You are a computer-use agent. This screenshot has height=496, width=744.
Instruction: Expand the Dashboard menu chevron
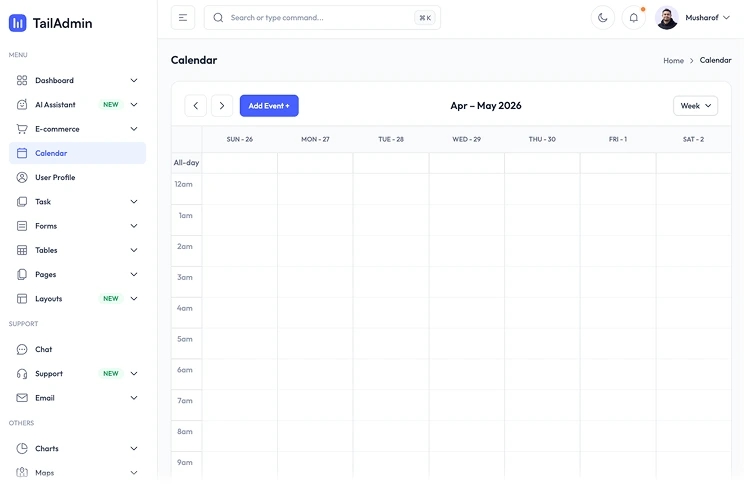point(134,80)
